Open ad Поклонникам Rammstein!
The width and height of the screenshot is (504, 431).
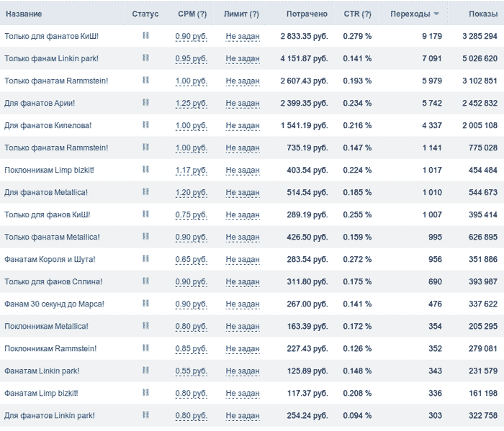pos(50,348)
